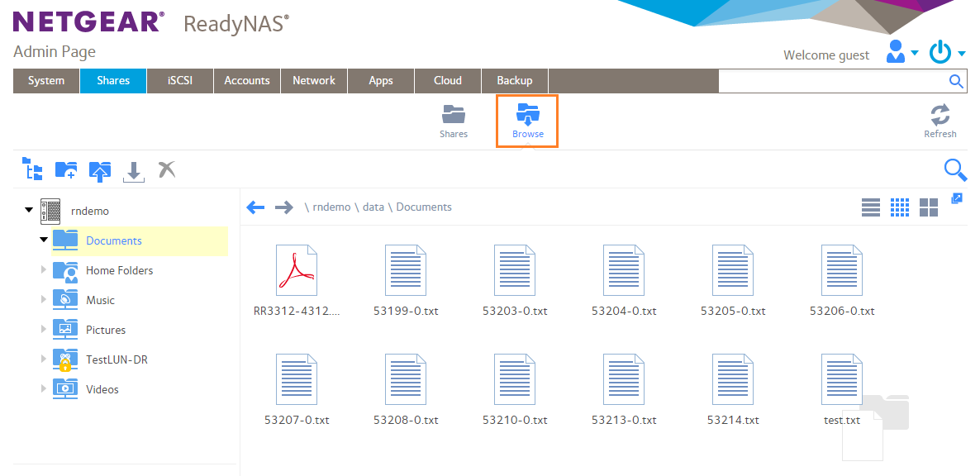This screenshot has width=980, height=476.
Task: Switch to large tile view layout
Action: point(929,207)
